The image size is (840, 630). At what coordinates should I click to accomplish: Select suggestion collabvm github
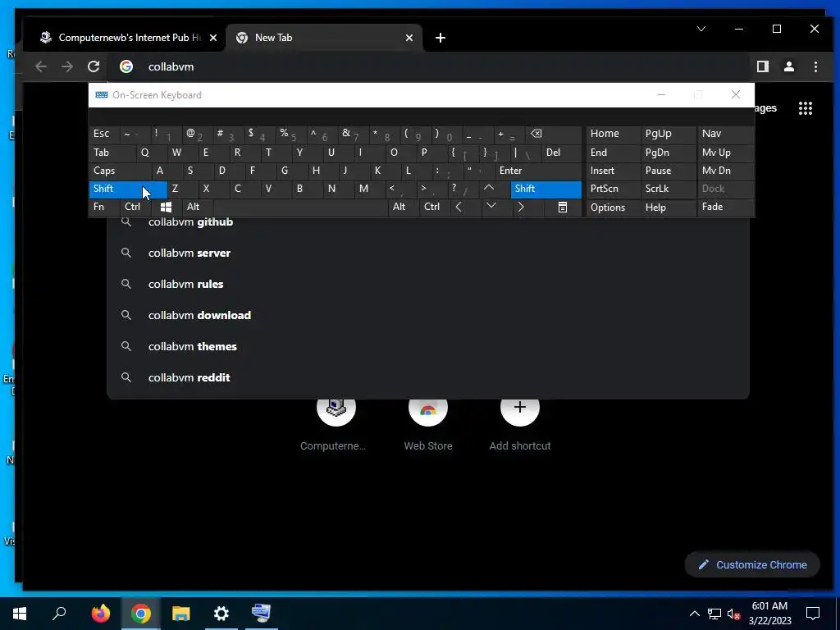coord(427,223)
